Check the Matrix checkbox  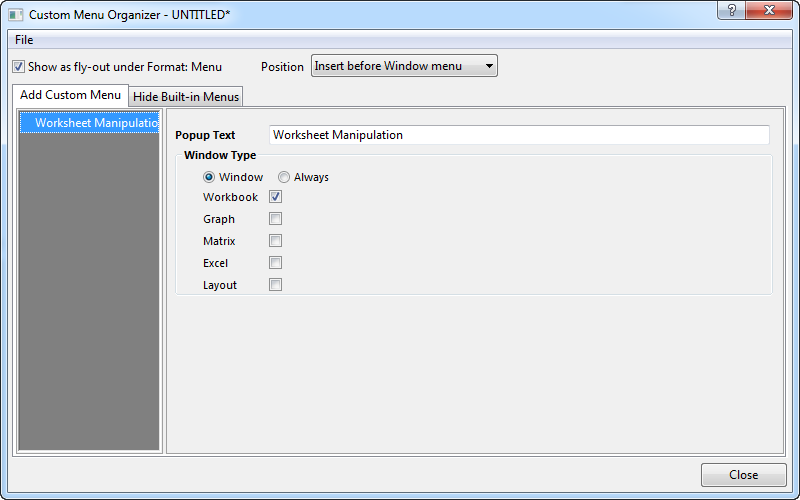[276, 241]
